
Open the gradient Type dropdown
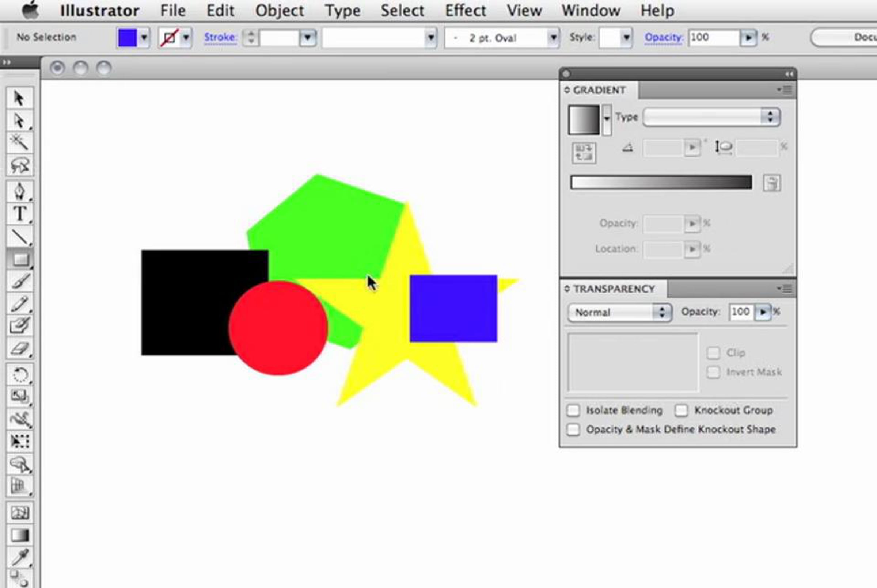pos(711,117)
